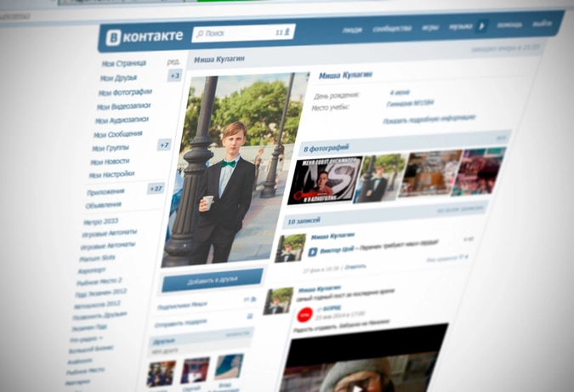The image size is (574, 392).
Task: Open Мои Видеозаписи in sidebar
Action: 123,106
